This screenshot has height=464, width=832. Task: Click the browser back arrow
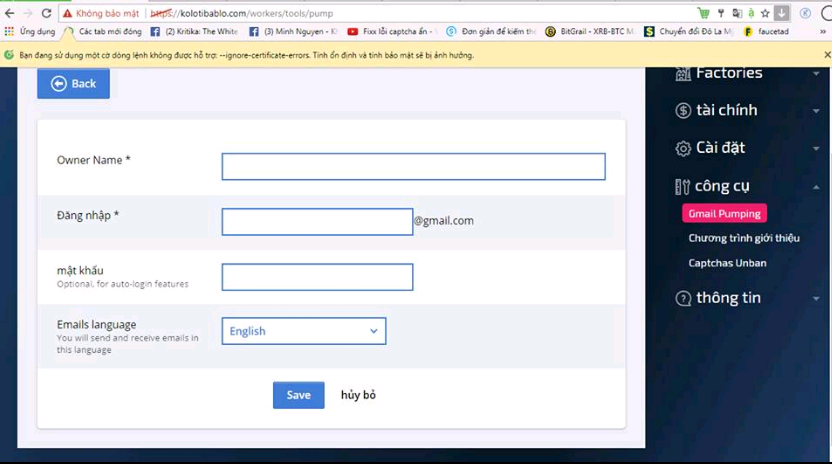(x=10, y=13)
